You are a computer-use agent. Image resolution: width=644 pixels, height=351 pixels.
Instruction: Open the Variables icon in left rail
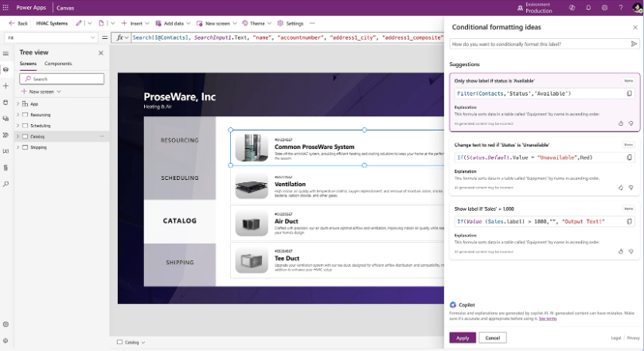[x=6, y=151]
